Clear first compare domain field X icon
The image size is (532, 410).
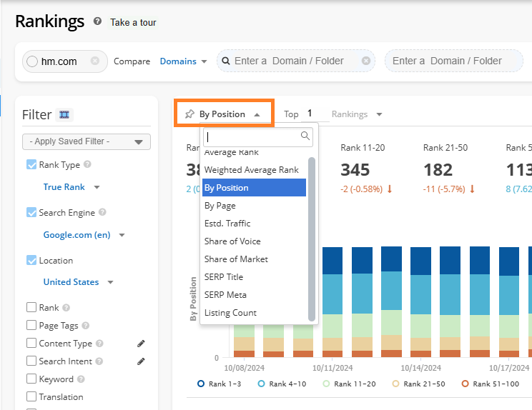coord(366,61)
